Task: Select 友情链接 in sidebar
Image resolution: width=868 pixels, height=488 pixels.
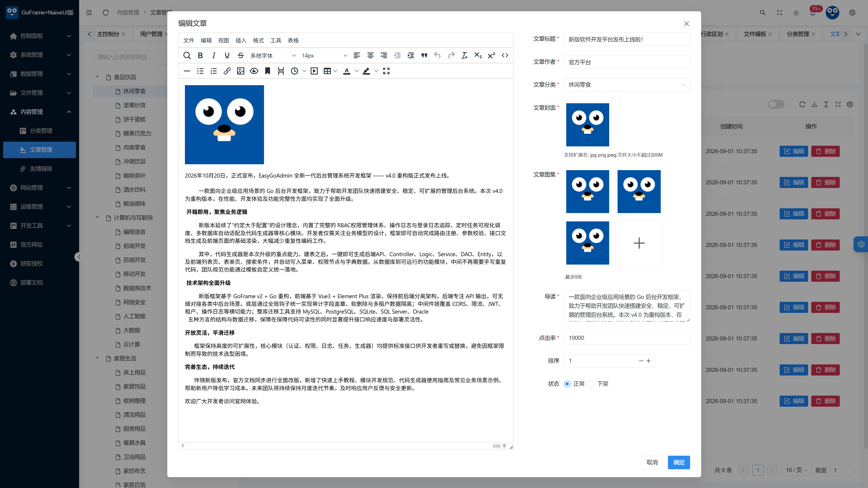Action: [x=40, y=169]
